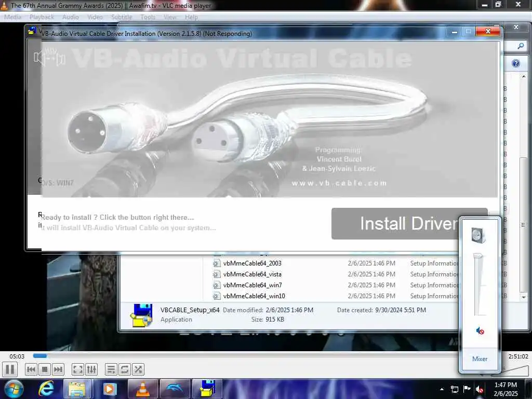Click the Install Driver button

point(409,223)
